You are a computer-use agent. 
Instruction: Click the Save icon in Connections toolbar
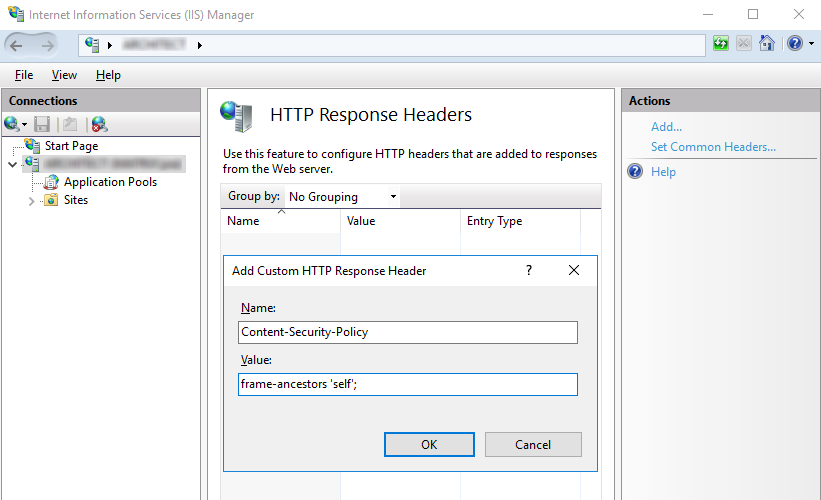pyautogui.click(x=42, y=124)
